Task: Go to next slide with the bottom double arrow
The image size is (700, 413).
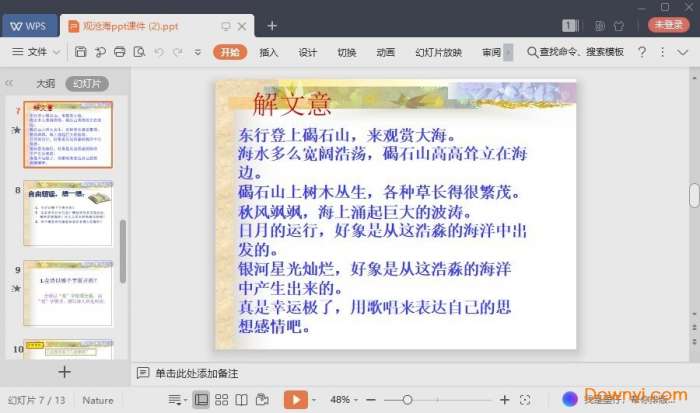Action: [694, 342]
